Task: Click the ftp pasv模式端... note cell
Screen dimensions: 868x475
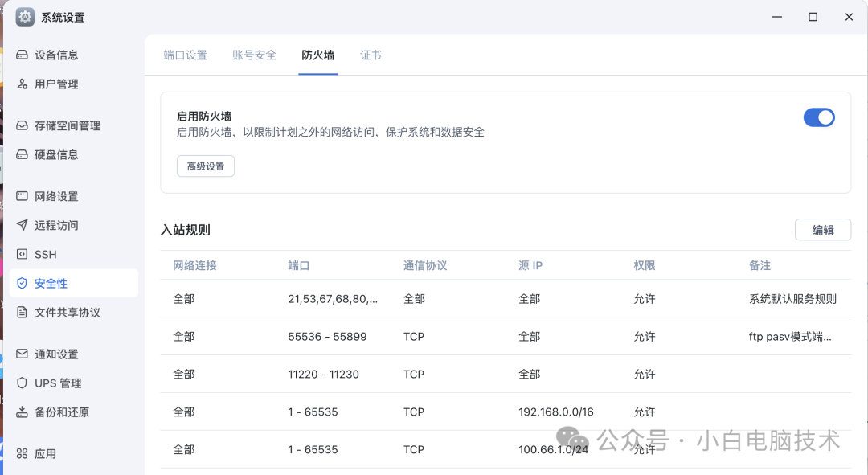Action: (x=790, y=337)
